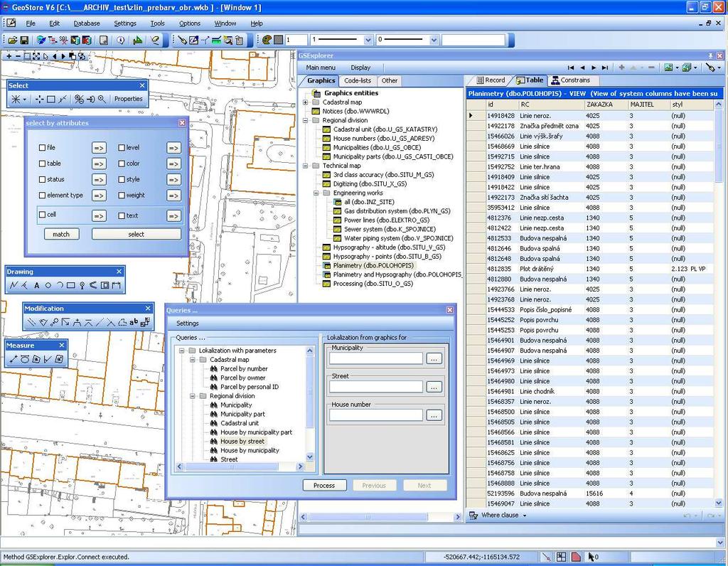Screen dimensions: 728x566
Task: Expand the Cadastral map tree node
Action: point(306,102)
